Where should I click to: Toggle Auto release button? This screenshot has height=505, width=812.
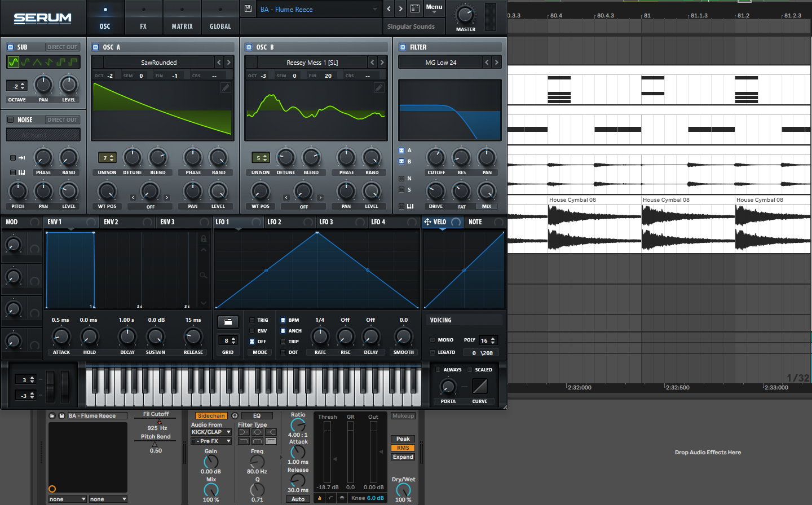click(x=298, y=499)
